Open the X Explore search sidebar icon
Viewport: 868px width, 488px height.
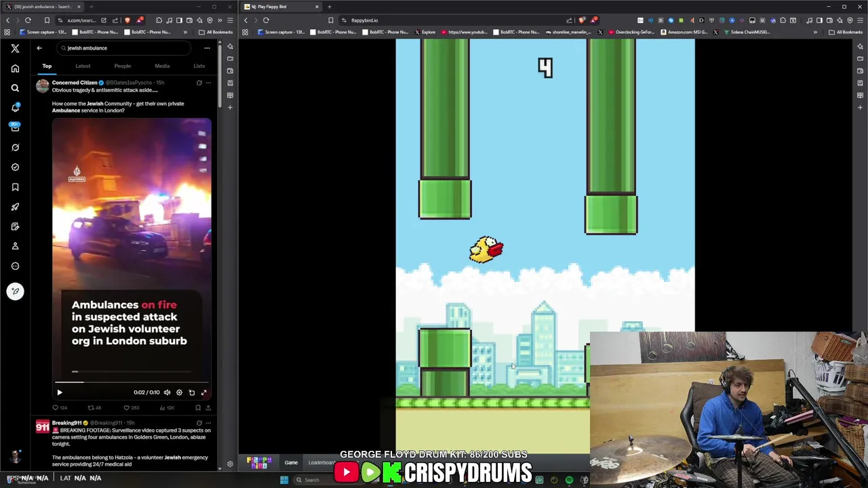click(15, 88)
